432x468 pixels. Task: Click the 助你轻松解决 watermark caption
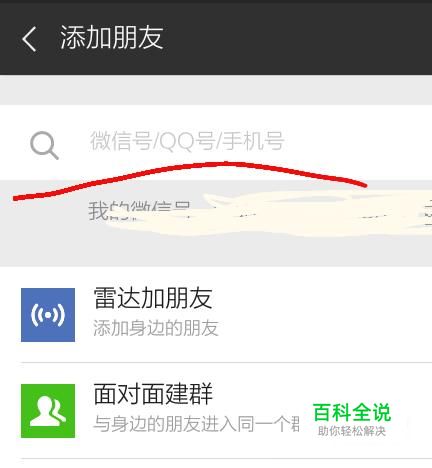pos(352,431)
